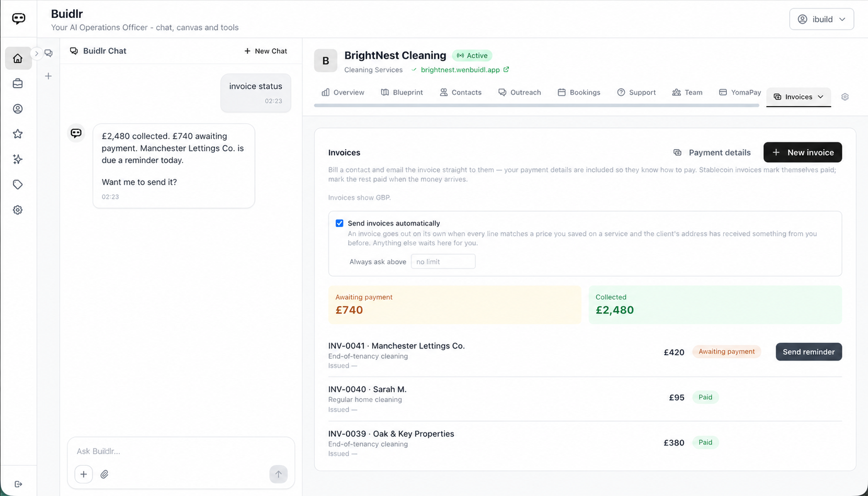Focus the Ask Buidlr message input
This screenshot has height=496, width=868.
(x=181, y=451)
